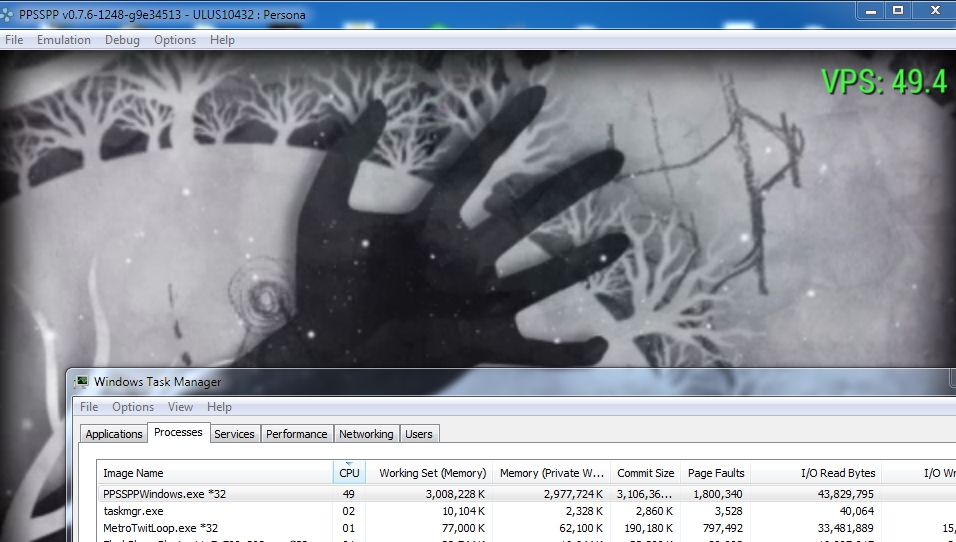Go to the Services tab
The image size is (956, 542).
tap(234, 434)
